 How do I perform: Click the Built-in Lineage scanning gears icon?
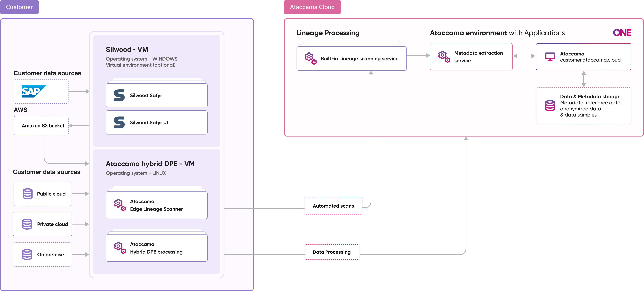click(310, 58)
